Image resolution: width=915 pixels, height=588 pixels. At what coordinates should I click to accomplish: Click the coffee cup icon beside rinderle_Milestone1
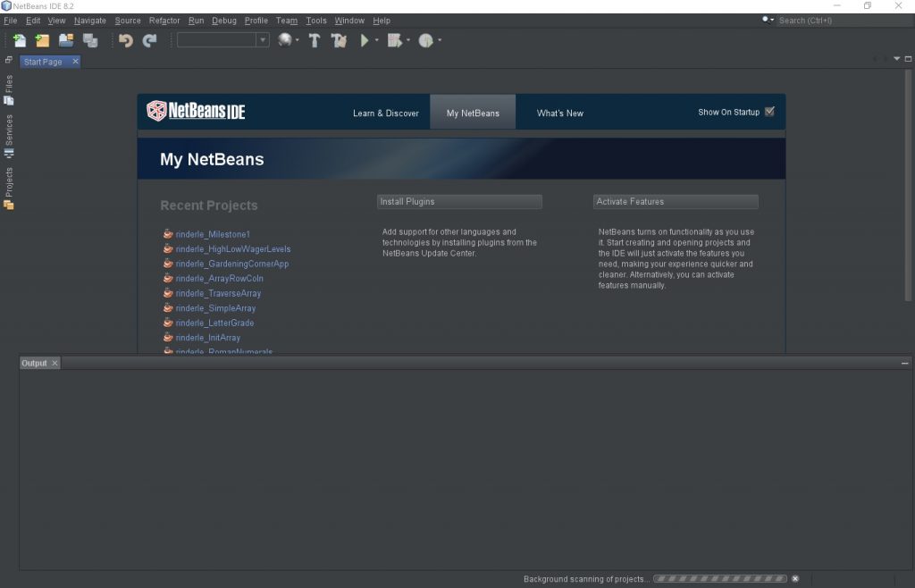coord(168,234)
